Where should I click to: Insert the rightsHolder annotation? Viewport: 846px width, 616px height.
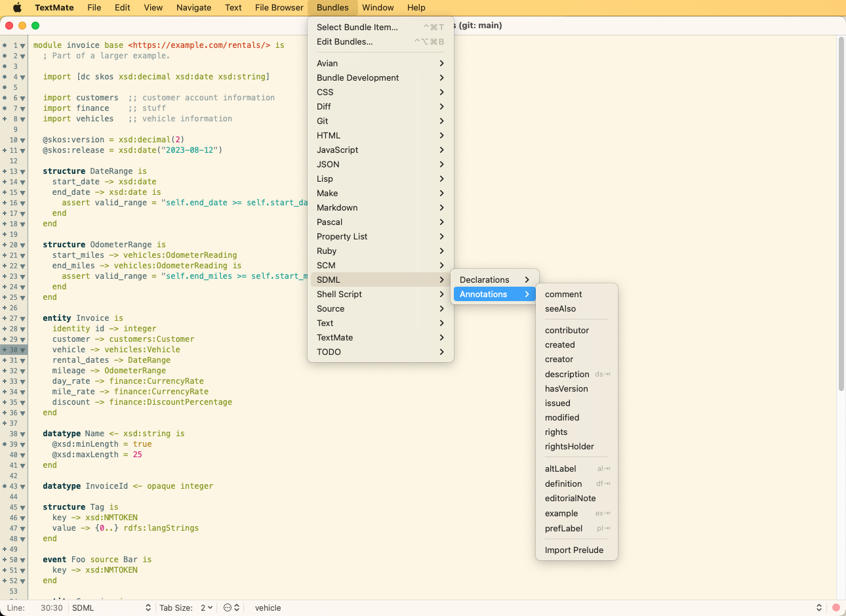pyautogui.click(x=576, y=446)
